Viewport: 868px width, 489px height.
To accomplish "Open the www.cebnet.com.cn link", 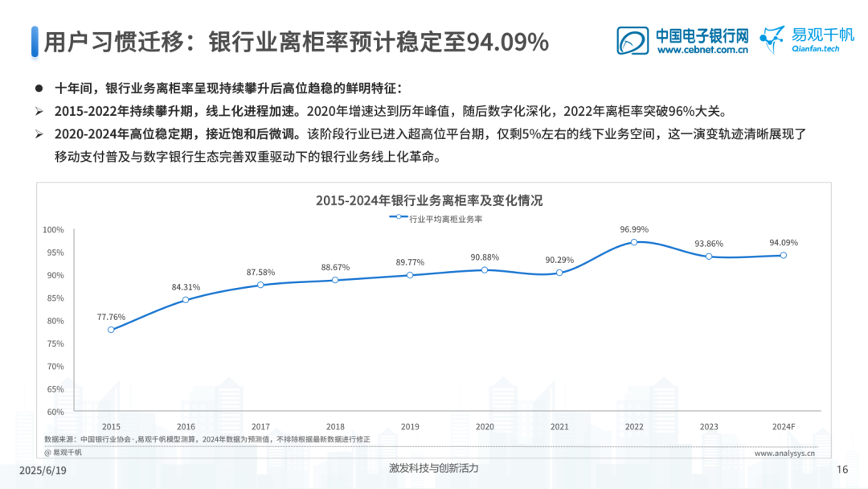I will [702, 50].
